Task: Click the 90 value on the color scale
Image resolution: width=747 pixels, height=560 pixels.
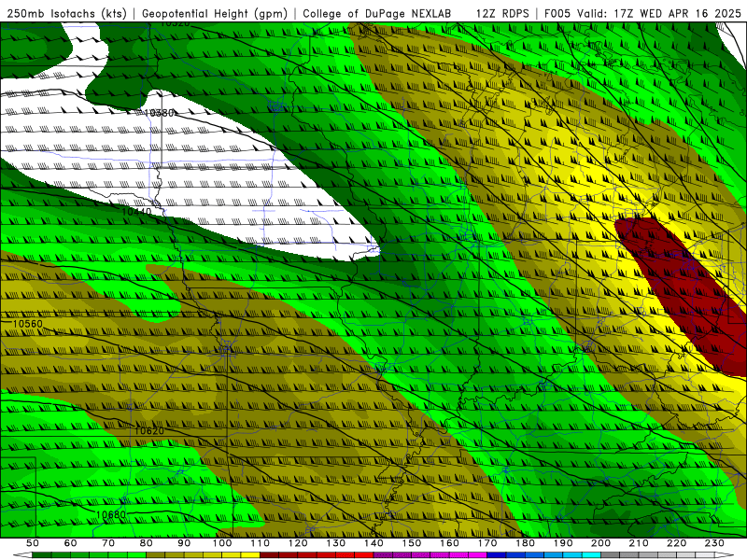Action: 184,543
